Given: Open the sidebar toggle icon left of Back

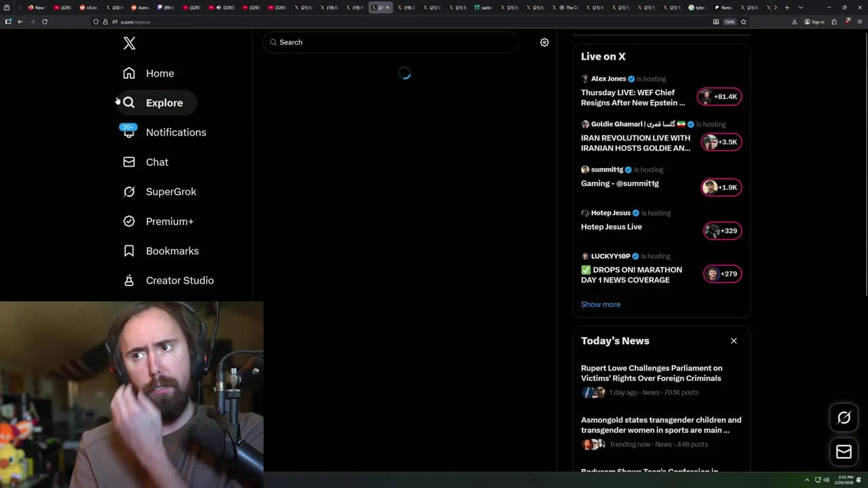Looking at the screenshot, I should point(8,22).
